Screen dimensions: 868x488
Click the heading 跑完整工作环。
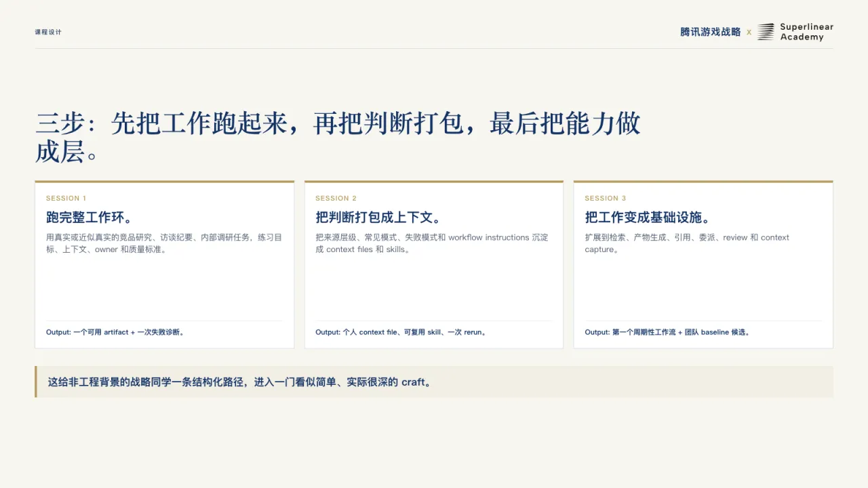click(x=90, y=218)
